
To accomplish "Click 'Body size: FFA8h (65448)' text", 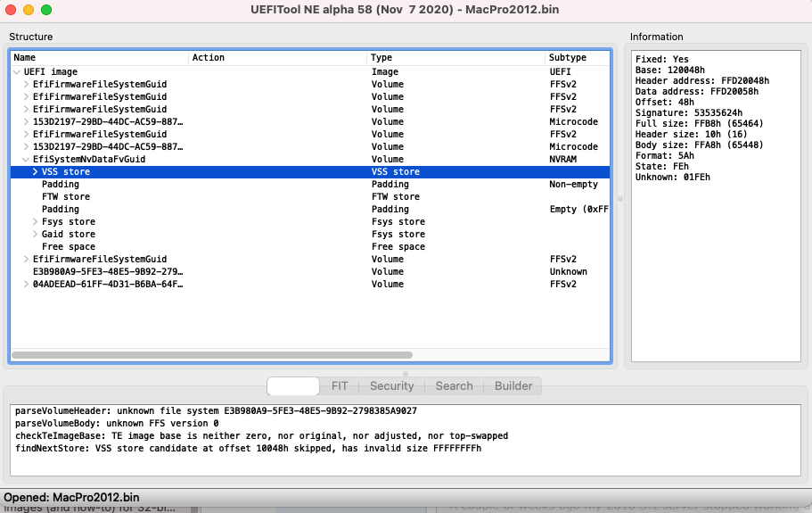I will (700, 145).
